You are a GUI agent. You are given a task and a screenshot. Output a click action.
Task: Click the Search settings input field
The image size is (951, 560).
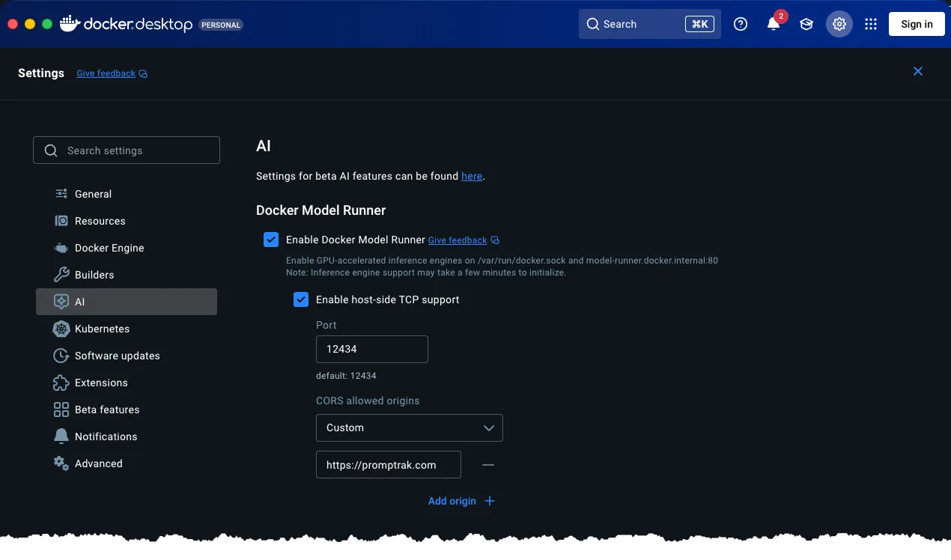[127, 150]
